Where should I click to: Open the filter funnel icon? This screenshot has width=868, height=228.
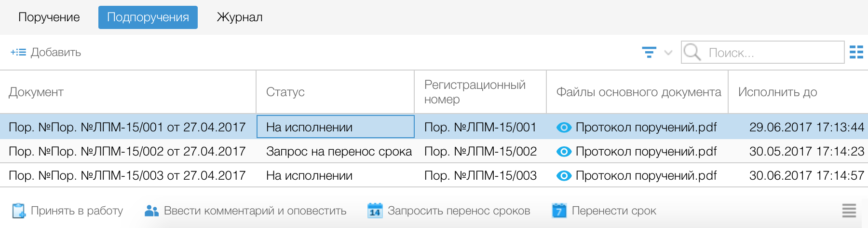pyautogui.click(x=649, y=52)
